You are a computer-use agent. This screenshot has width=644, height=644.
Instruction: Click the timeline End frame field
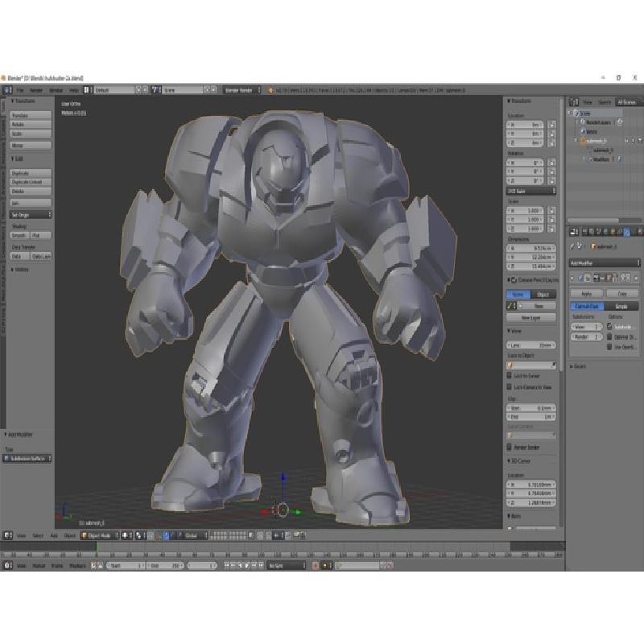click(165, 566)
